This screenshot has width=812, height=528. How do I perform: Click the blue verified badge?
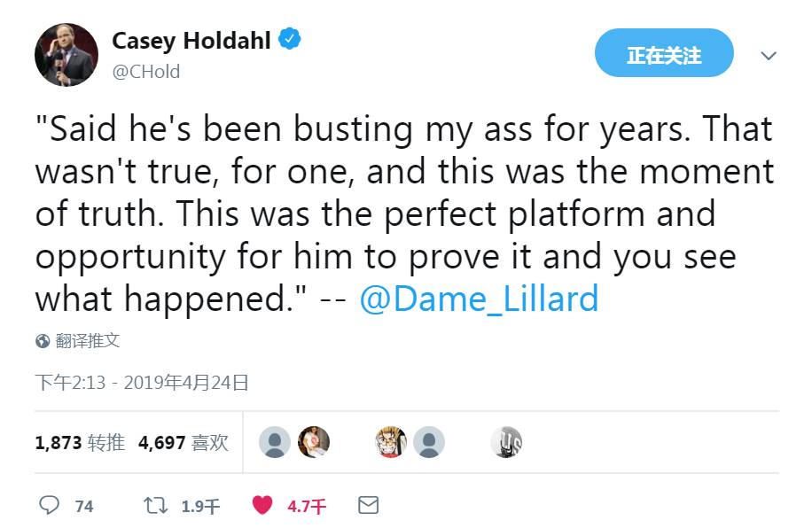pos(290,40)
